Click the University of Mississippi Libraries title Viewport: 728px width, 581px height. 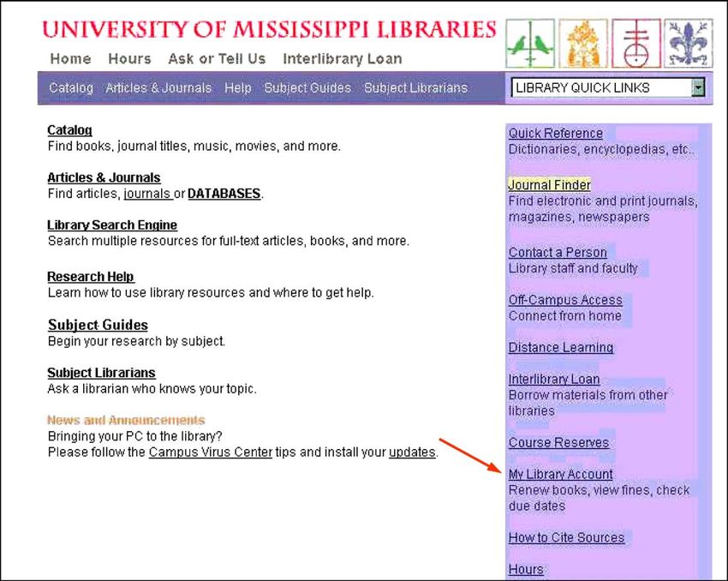point(269,29)
